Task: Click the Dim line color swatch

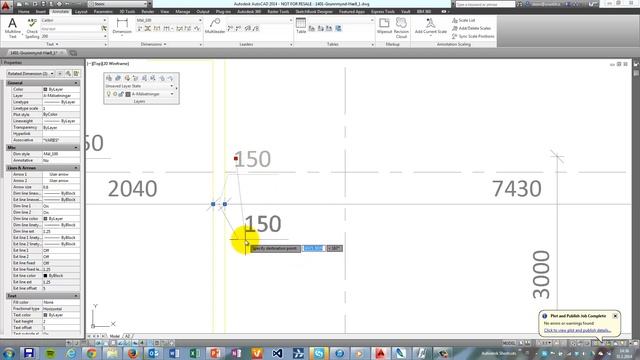Action: pos(45,219)
